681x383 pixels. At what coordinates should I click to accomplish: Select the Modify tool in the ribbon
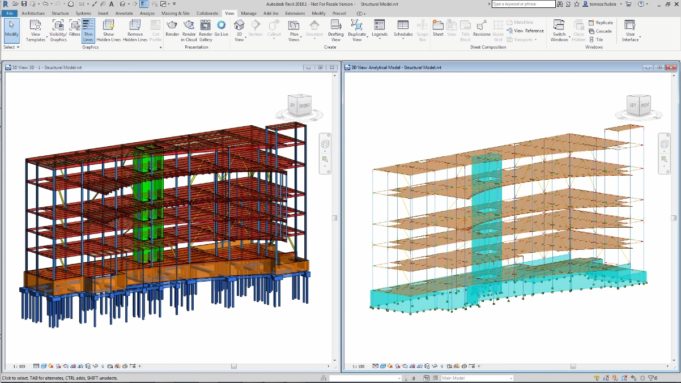click(11, 30)
